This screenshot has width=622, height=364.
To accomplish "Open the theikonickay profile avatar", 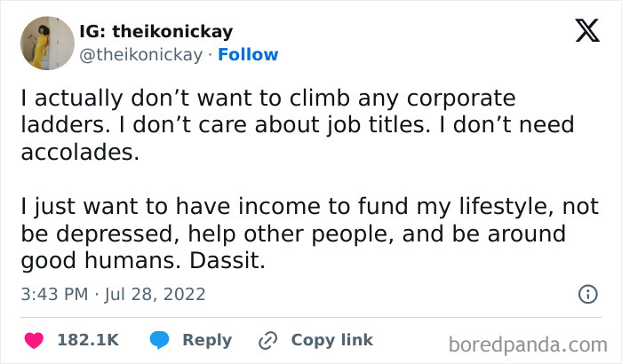I will pos(47,43).
